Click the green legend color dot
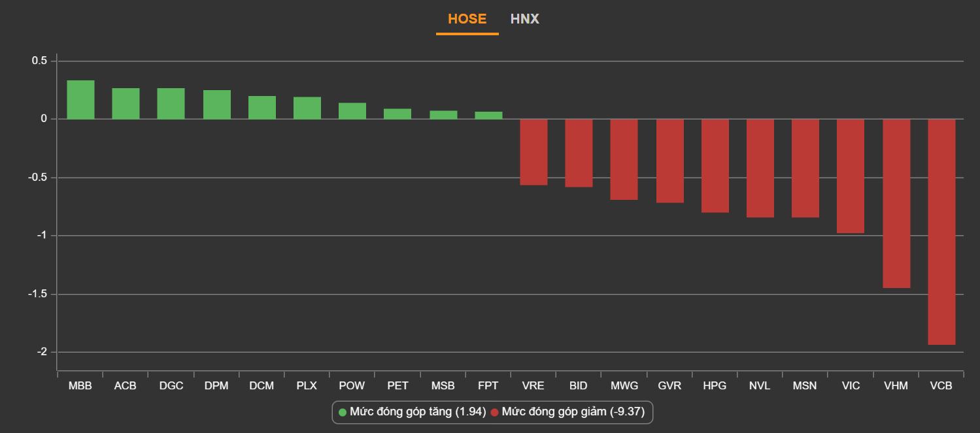The height and width of the screenshot is (433, 980). pos(343,412)
